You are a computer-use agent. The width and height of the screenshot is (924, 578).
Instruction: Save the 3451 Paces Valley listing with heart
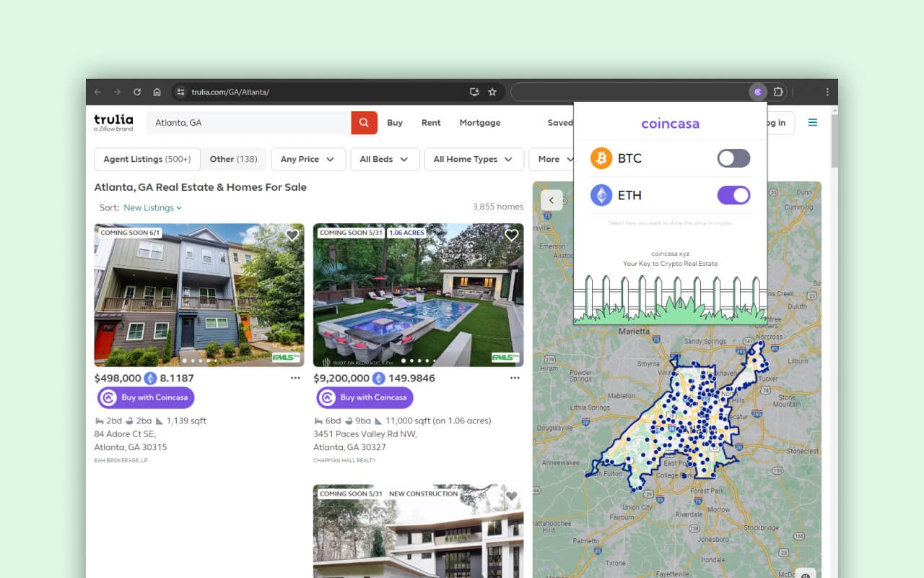[511, 236]
